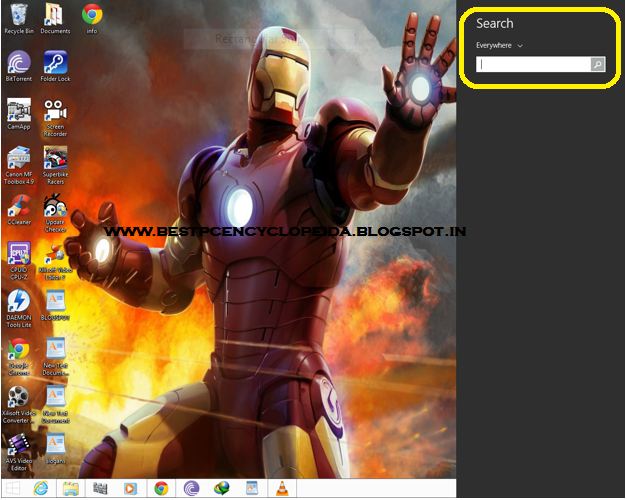
Task: Open the Xilisoft Video Converter shortcut
Action: pos(19,404)
